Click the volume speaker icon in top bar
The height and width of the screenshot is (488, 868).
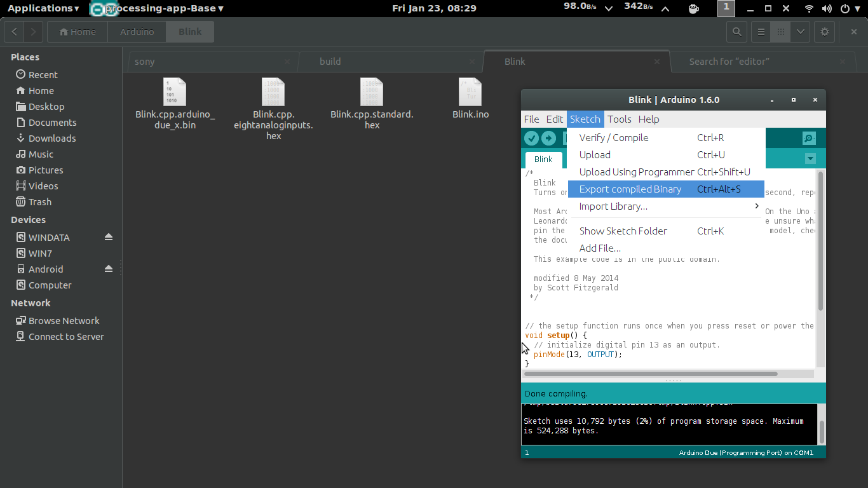click(x=827, y=8)
